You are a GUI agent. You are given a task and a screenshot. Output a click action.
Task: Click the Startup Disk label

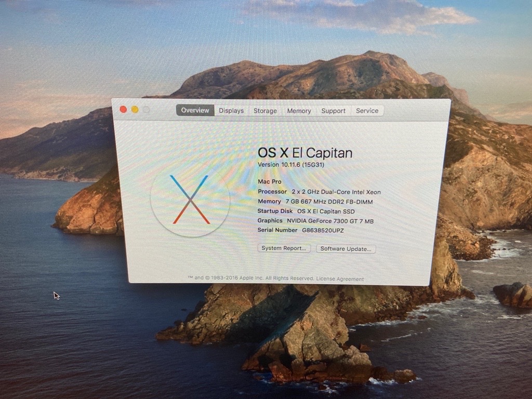pyautogui.click(x=275, y=211)
